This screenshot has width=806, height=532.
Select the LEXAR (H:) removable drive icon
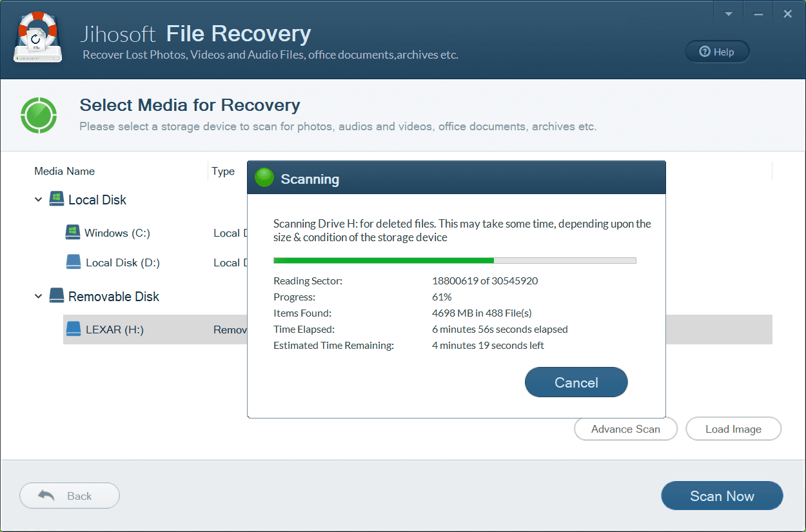73,329
